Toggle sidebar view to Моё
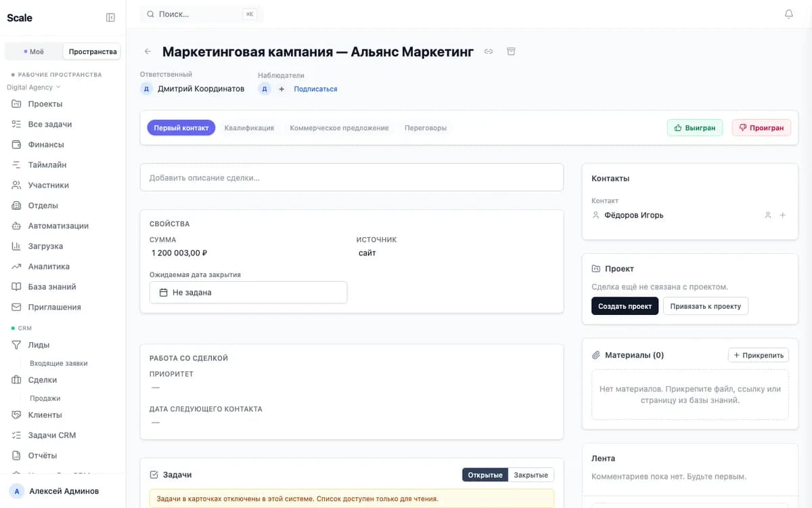Viewport: 812px width, 508px height. [x=34, y=51]
